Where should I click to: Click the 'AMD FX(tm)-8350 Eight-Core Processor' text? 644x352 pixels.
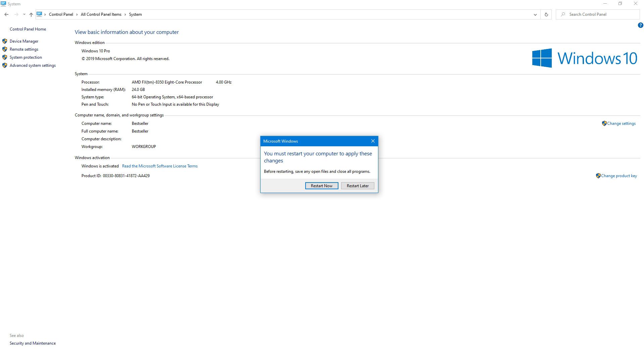pos(167,82)
